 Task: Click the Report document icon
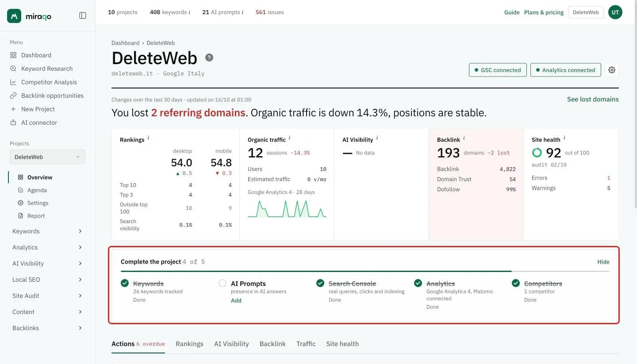20,216
